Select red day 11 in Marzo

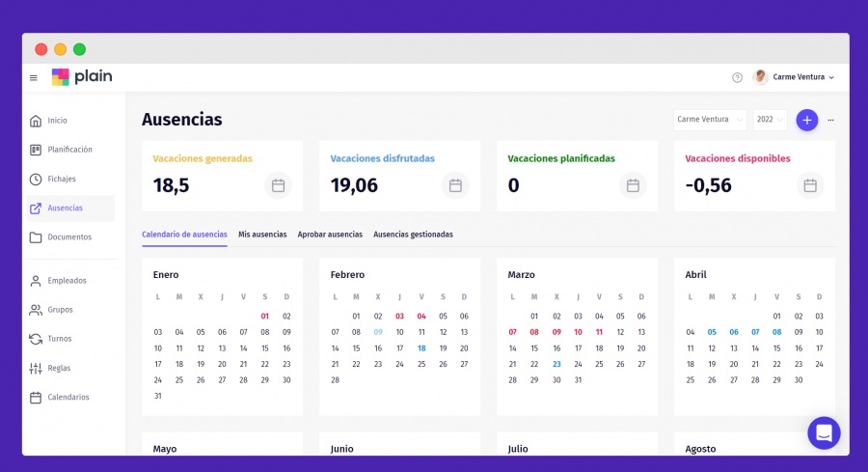point(599,332)
